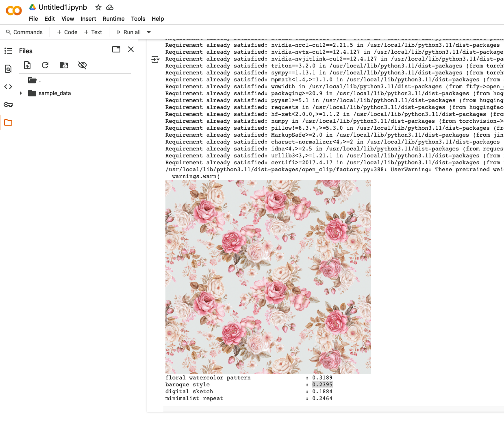This screenshot has width=504, height=427.
Task: Open the Edit menu
Action: (x=50, y=19)
